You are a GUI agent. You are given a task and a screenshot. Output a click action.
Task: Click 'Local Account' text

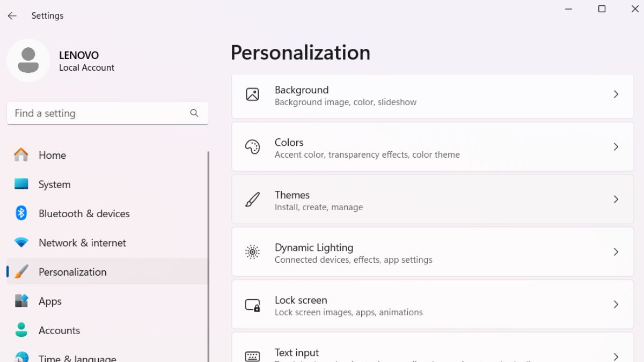point(86,68)
